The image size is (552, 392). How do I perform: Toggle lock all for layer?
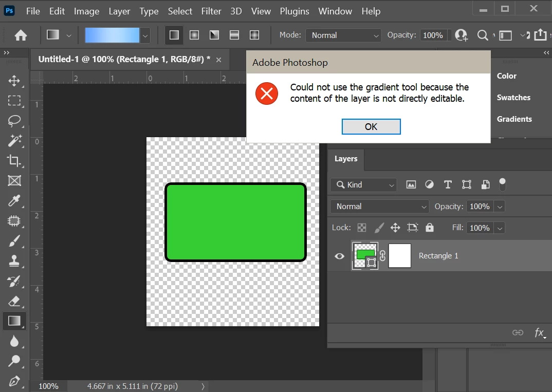click(x=430, y=228)
